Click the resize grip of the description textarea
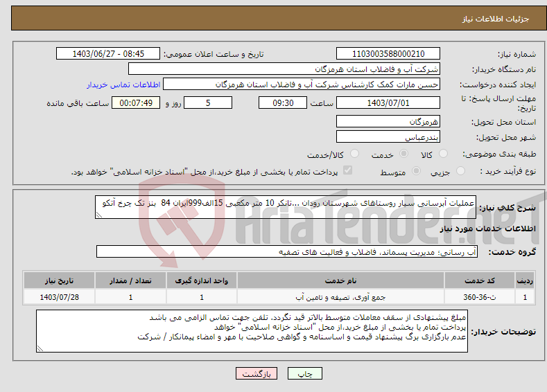Image resolution: width=547 pixels, height=392 pixels. (99, 215)
